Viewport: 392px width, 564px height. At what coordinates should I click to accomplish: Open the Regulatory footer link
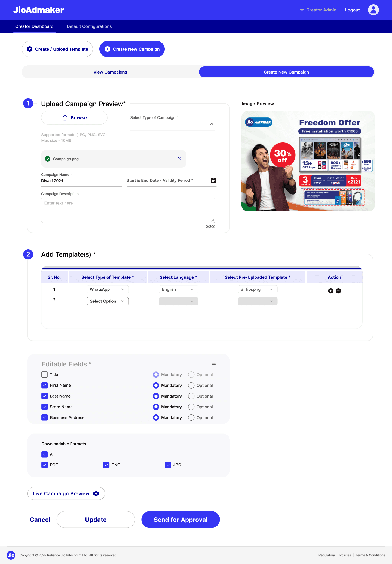click(x=327, y=555)
